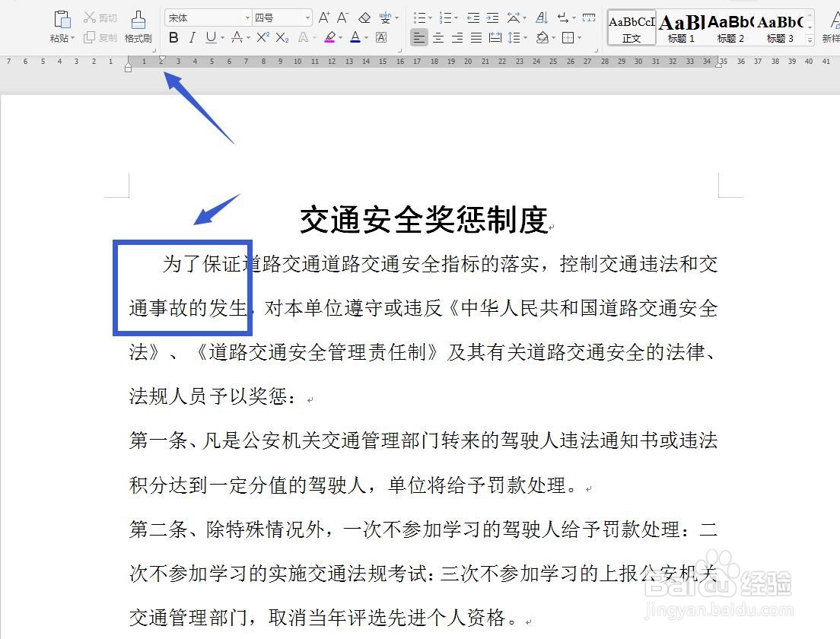Click the 复制 (Copy) button
This screenshot has width=840, height=639.
click(100, 37)
